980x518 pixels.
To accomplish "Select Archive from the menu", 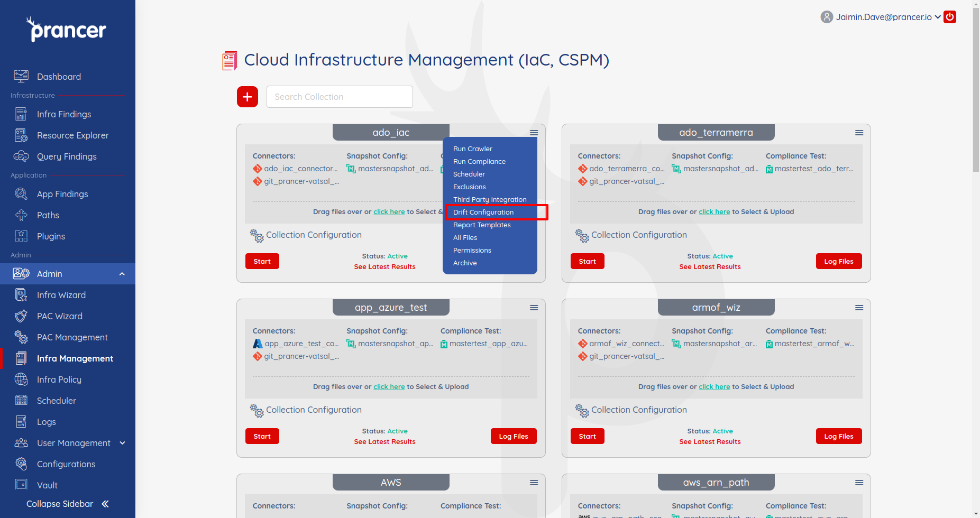I will click(465, 263).
